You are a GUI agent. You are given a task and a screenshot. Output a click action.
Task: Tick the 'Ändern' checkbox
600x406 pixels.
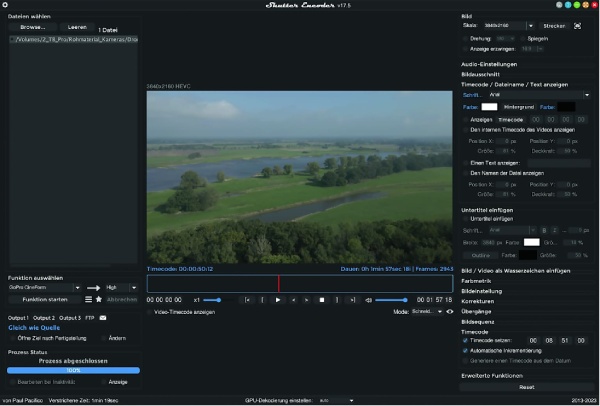(104, 338)
